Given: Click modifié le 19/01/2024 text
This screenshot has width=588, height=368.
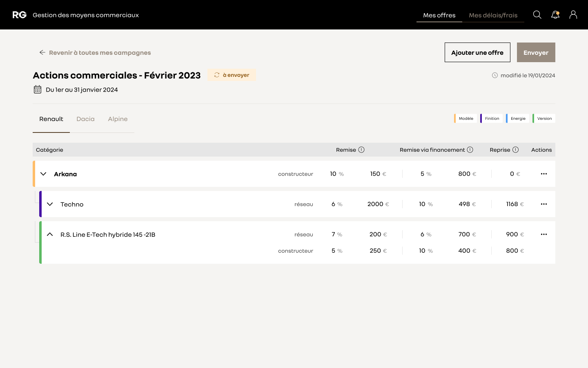Looking at the screenshot, I should (528, 75).
